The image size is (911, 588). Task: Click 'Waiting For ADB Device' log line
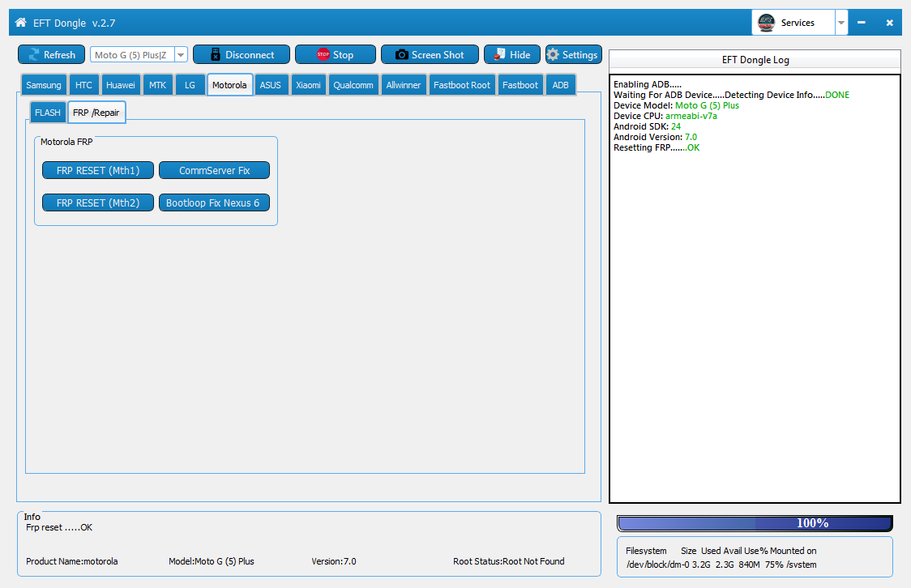coord(731,95)
